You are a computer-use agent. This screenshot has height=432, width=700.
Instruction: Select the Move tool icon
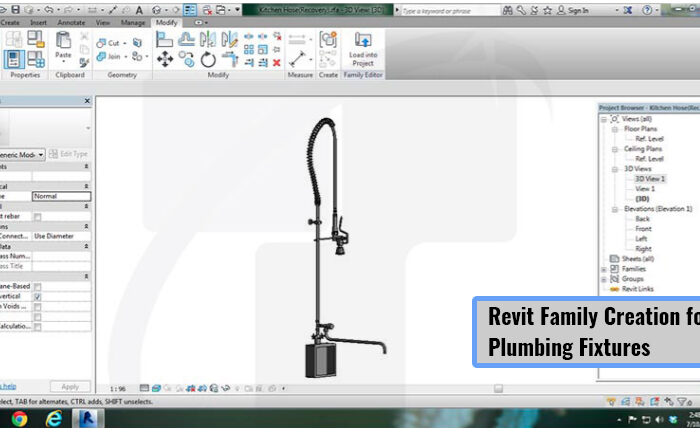click(x=165, y=59)
